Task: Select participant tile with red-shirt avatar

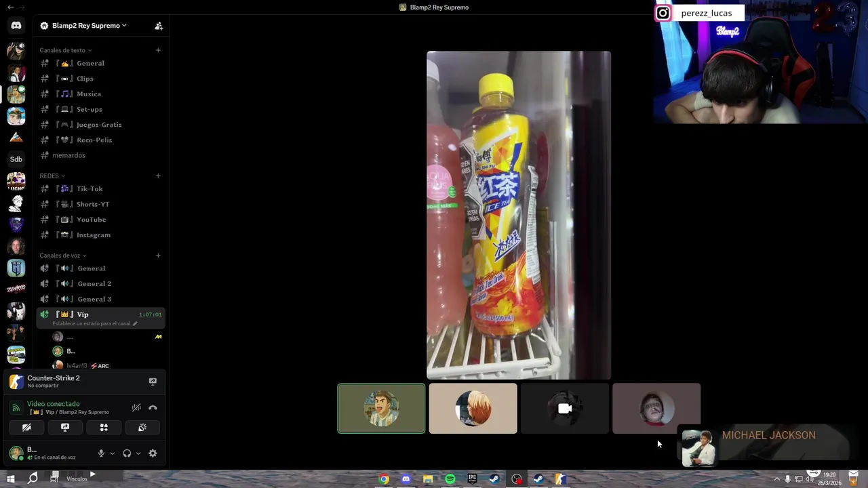Action: click(656, 408)
